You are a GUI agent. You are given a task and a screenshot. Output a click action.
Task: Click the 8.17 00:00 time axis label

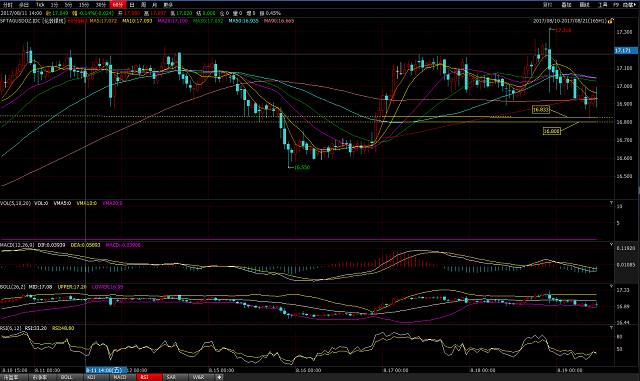click(396, 370)
